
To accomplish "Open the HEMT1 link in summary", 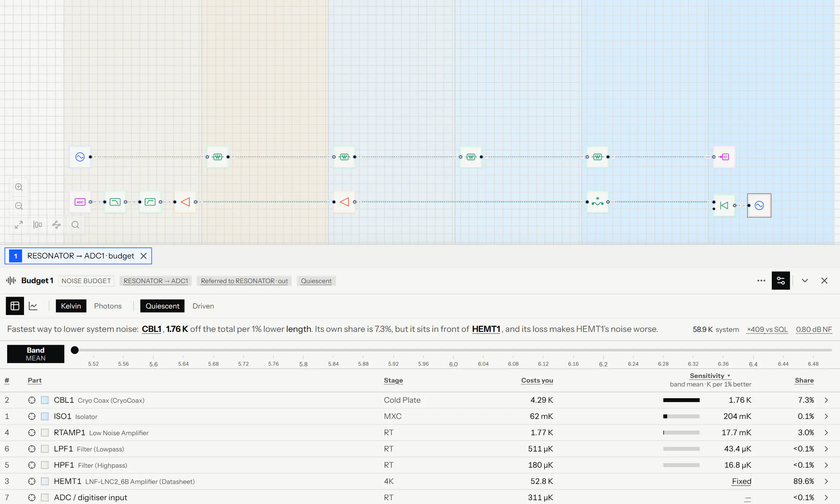I will [x=486, y=329].
